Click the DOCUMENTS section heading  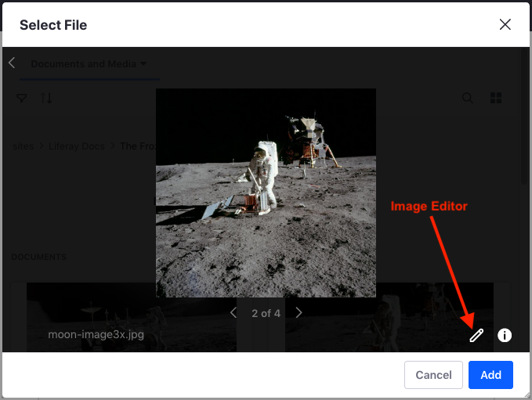click(x=39, y=257)
